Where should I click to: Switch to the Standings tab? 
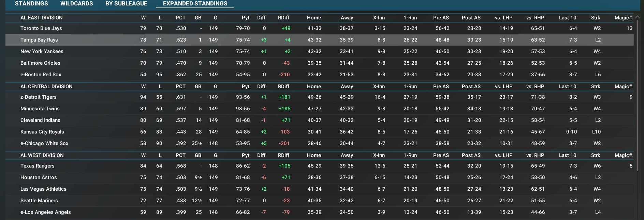(x=31, y=4)
